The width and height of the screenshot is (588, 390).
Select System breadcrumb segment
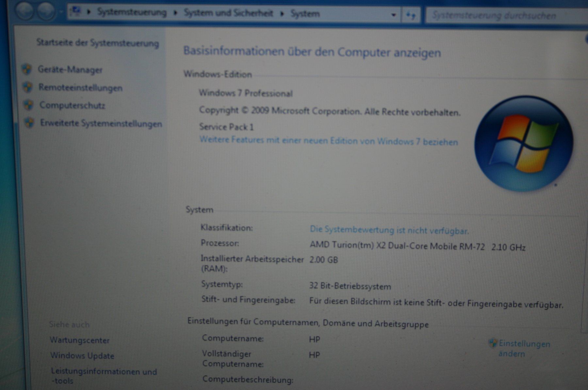coord(305,14)
